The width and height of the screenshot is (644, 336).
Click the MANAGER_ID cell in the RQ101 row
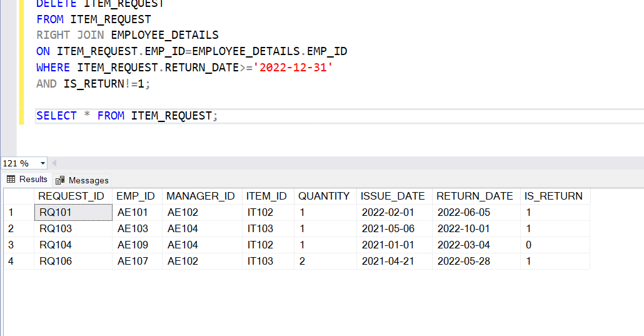(x=202, y=213)
